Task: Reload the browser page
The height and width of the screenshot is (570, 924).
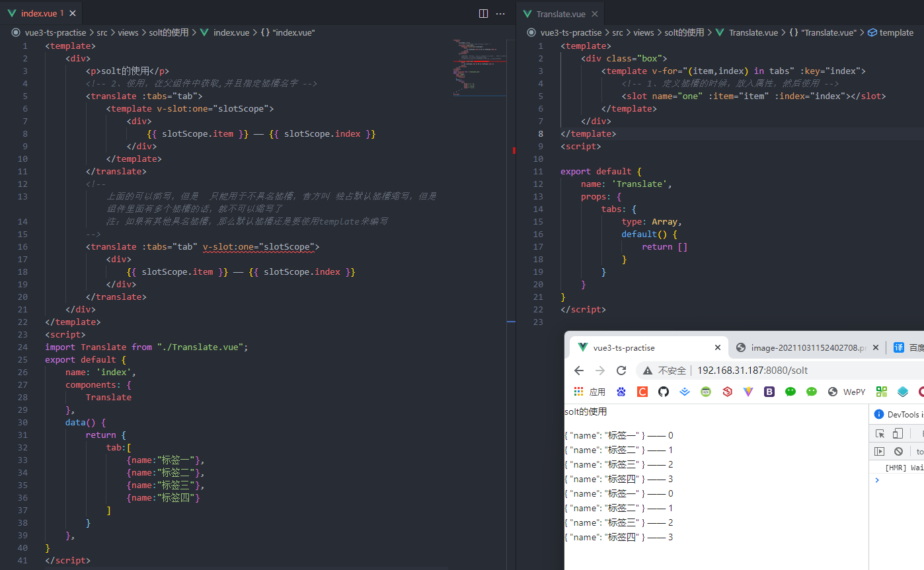Action: pos(621,371)
